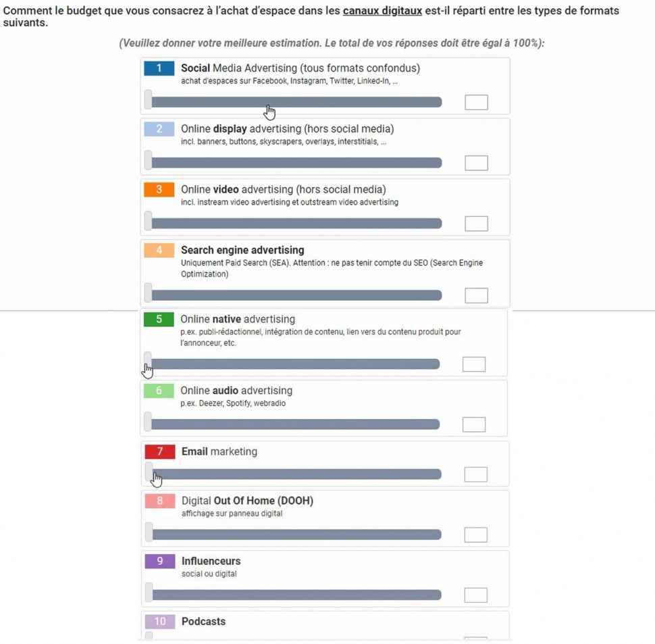Image resolution: width=655 pixels, height=644 pixels.
Task: Focus the Online video advertising percentage box
Action: coord(476,224)
